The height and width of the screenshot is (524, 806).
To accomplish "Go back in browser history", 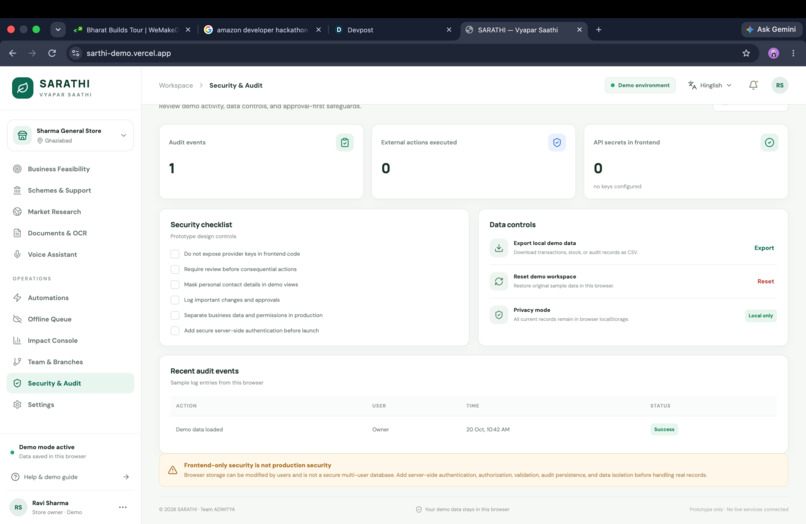I will point(13,53).
